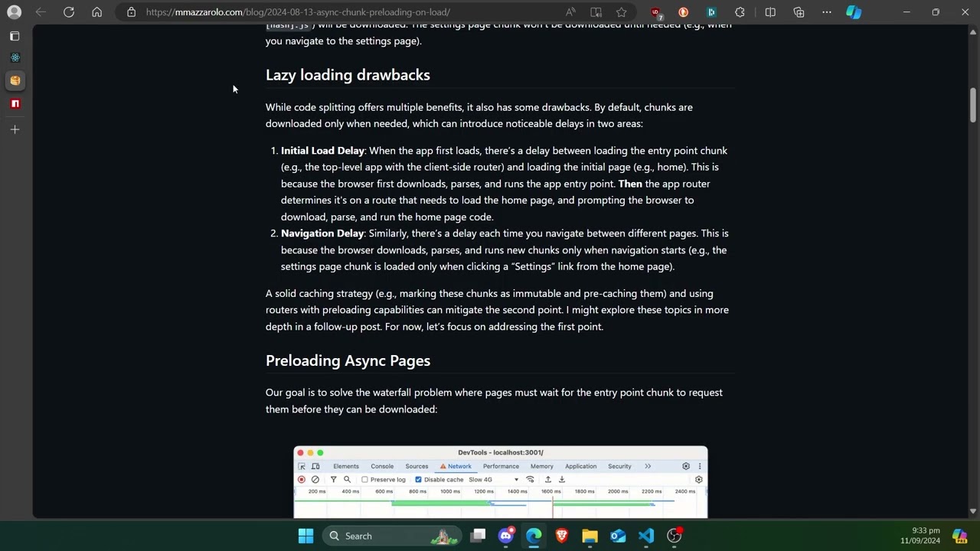Open the uBlock Origin extension
The image size is (980, 551).
tap(655, 12)
